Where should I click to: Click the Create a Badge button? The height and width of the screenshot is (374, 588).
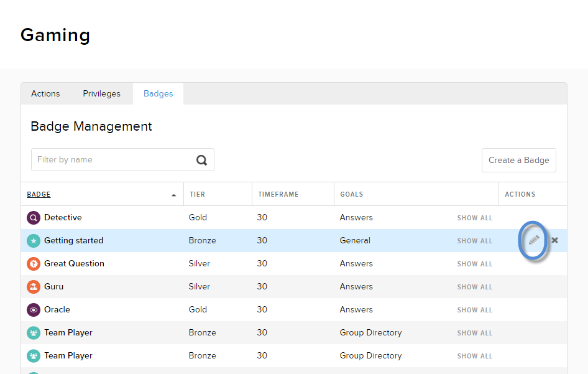[518, 160]
